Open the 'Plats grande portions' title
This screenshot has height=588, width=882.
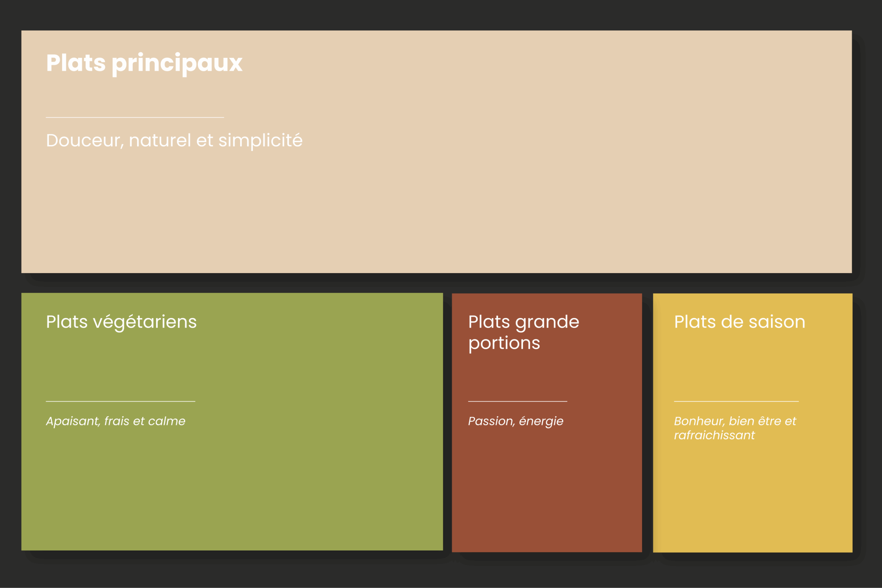pyautogui.click(x=523, y=322)
